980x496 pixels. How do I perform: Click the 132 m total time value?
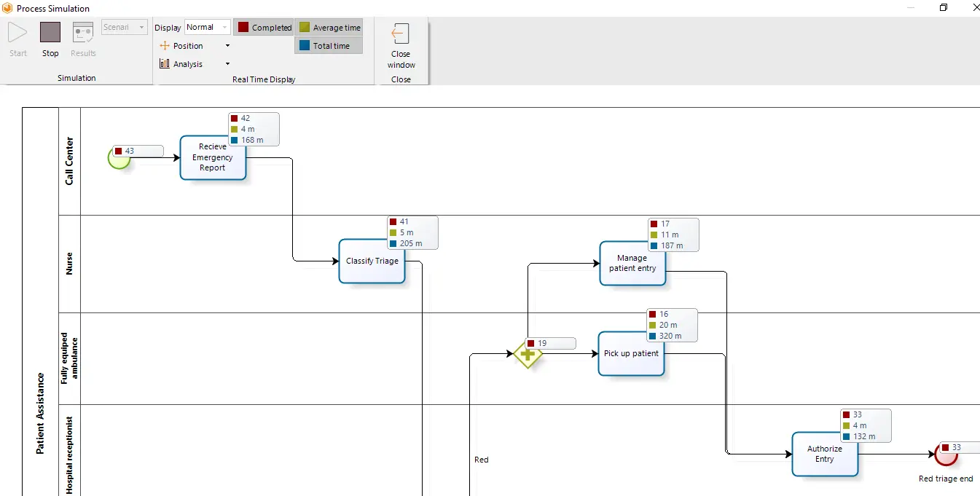coord(864,436)
